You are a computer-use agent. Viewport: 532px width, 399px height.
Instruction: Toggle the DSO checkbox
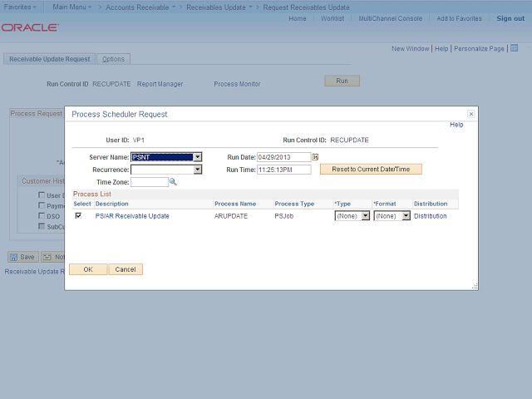click(x=42, y=216)
